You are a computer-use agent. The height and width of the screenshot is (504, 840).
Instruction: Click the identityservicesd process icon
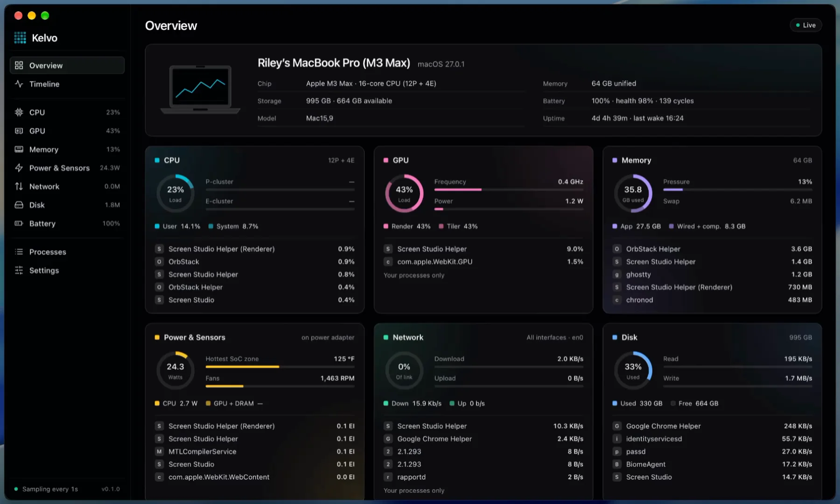[617, 439]
